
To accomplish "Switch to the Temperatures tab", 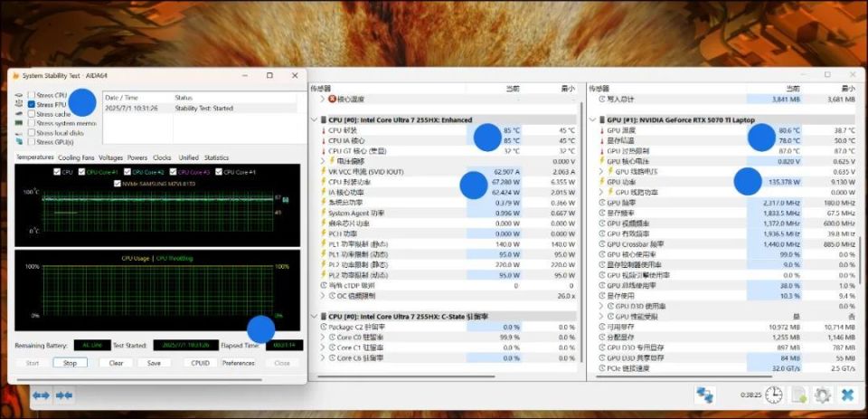I will 35,157.
